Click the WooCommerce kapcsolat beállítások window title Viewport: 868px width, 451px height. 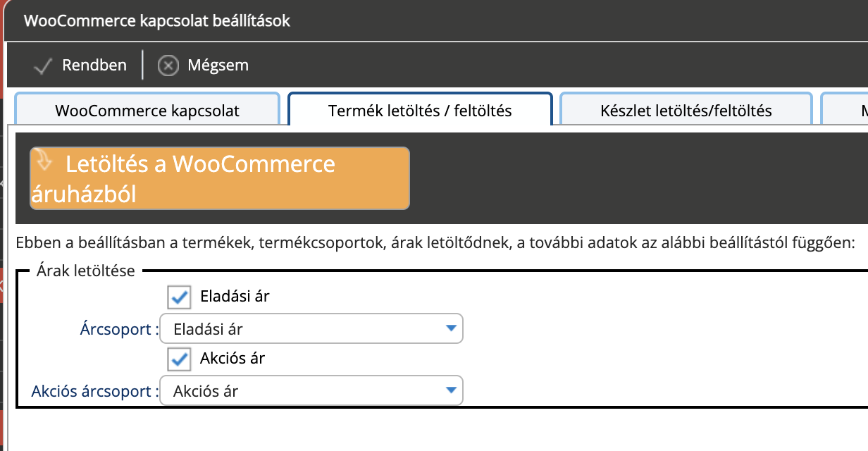[x=157, y=20]
